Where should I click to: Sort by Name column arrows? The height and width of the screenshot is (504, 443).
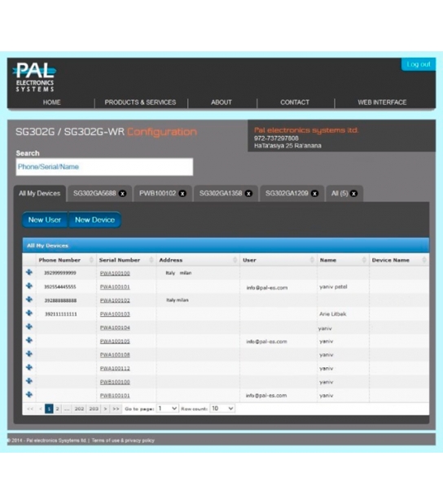[x=364, y=260]
